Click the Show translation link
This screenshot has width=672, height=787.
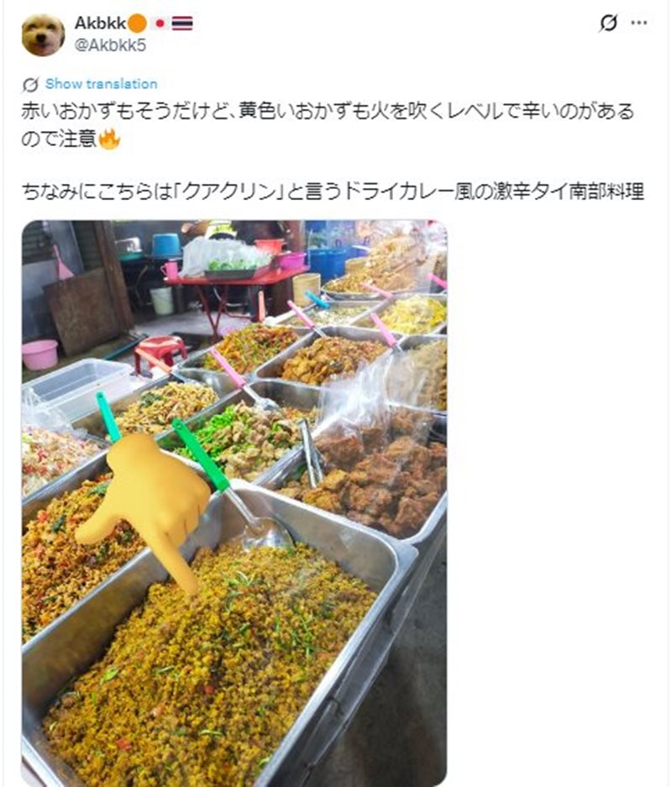coord(101,84)
